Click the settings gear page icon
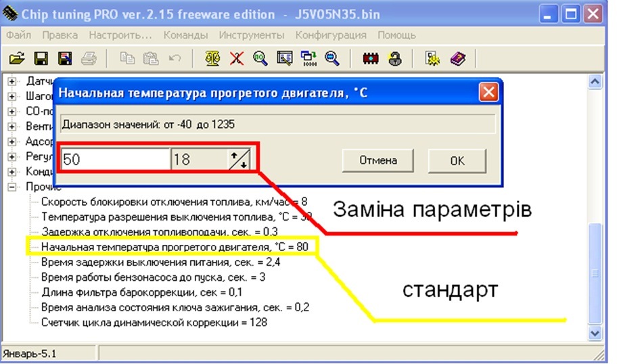 tap(433, 58)
